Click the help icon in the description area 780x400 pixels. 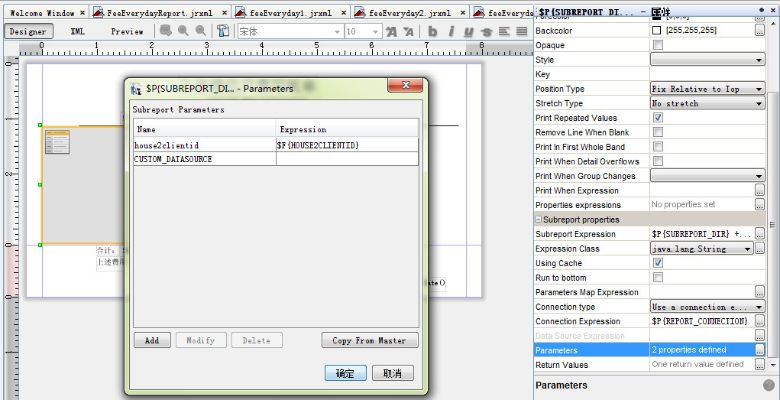[768, 385]
